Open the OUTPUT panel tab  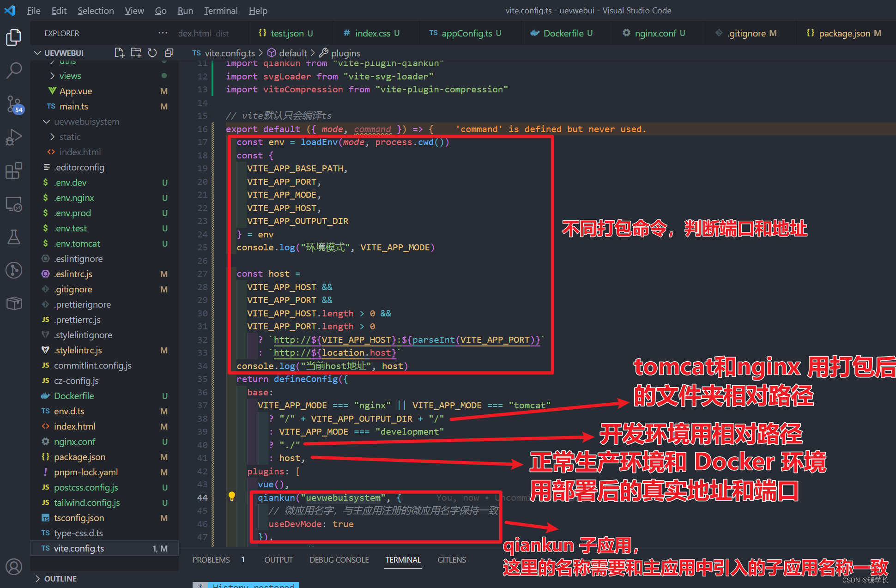pyautogui.click(x=278, y=559)
